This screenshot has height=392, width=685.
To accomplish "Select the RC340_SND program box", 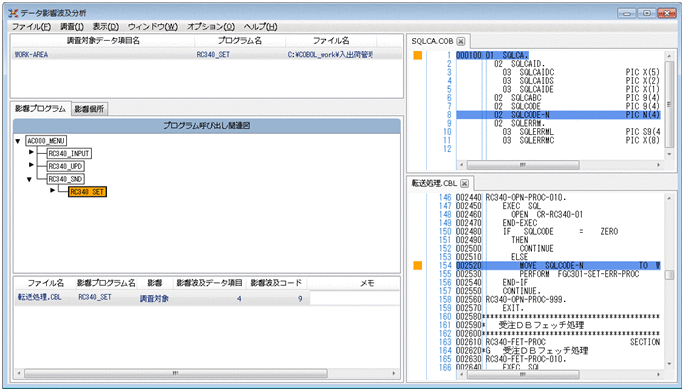I will click(66, 179).
